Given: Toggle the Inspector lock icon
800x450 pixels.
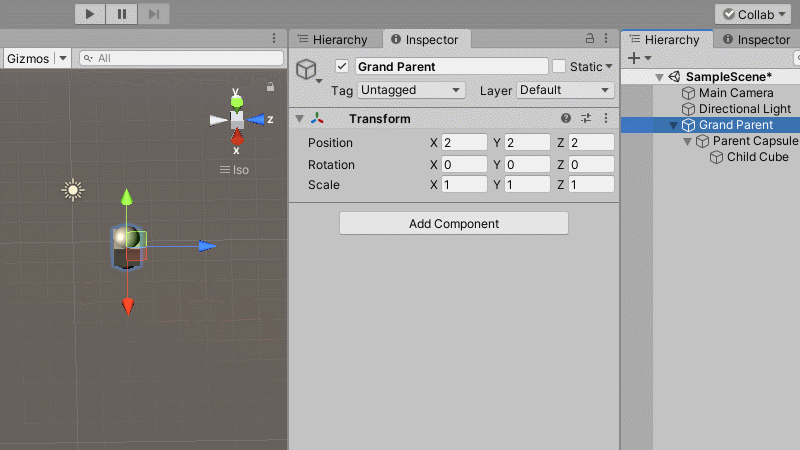Looking at the screenshot, I should pos(590,38).
